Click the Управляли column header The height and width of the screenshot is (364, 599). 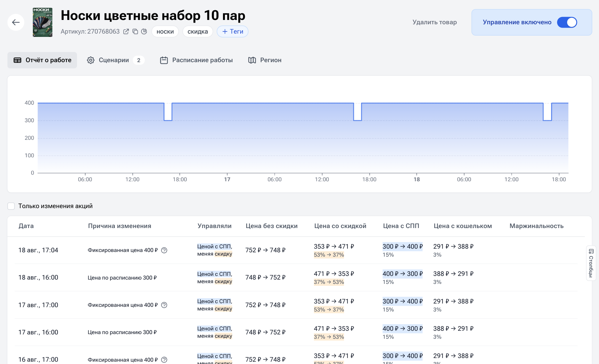click(x=215, y=226)
